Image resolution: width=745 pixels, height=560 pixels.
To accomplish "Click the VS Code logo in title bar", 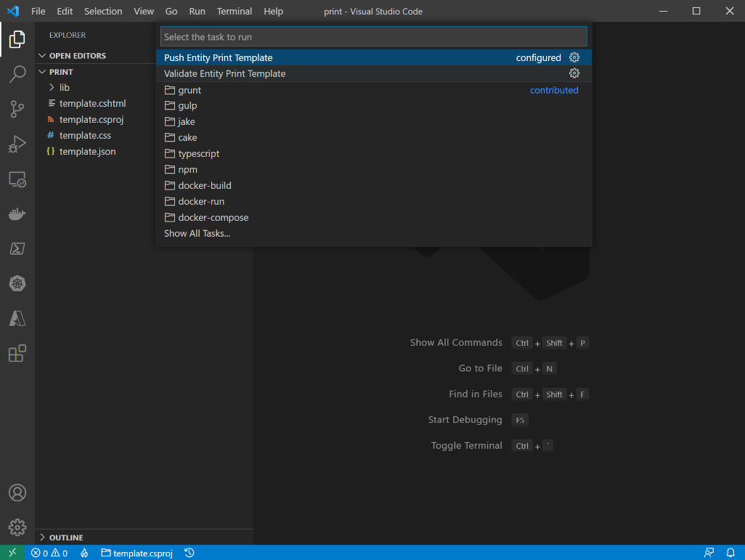I will coord(13,11).
